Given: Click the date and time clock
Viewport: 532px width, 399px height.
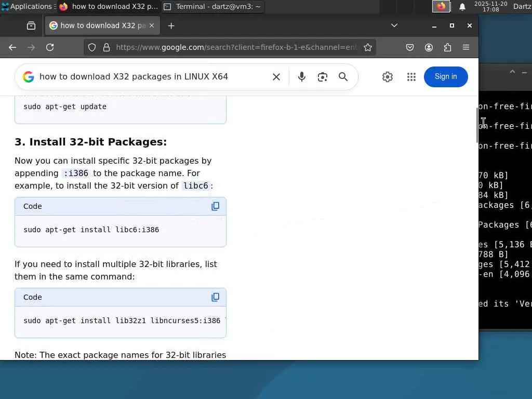Looking at the screenshot, I should click(490, 6).
